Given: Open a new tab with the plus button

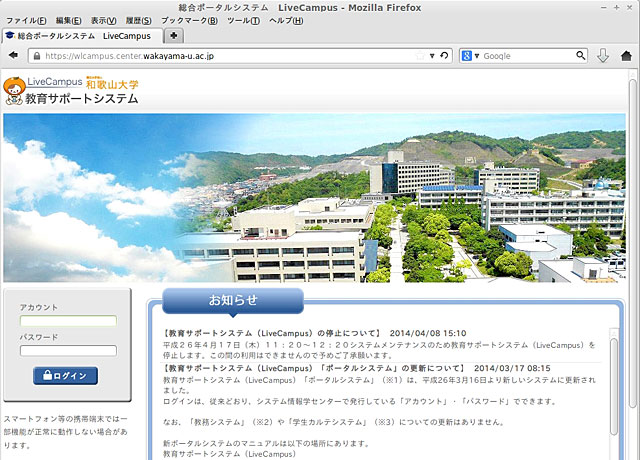Looking at the screenshot, I should pyautogui.click(x=173, y=36).
